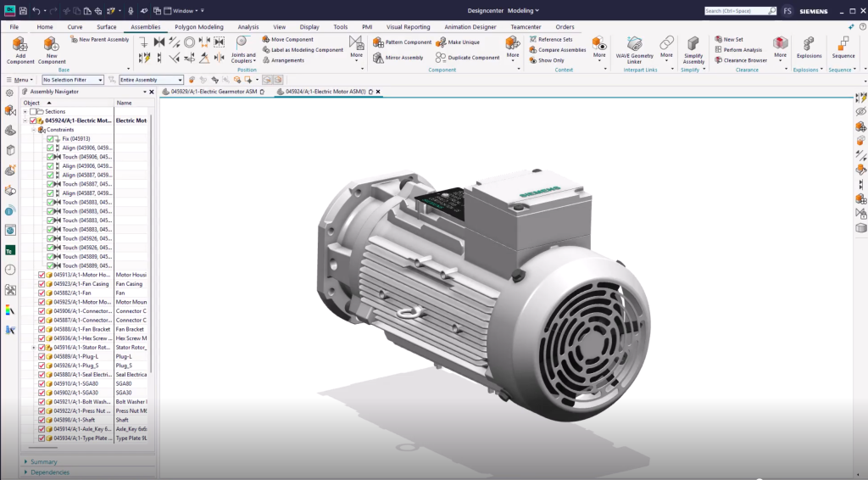This screenshot has width=868, height=480.
Task: Click the Search magnifier icon
Action: [772, 10]
